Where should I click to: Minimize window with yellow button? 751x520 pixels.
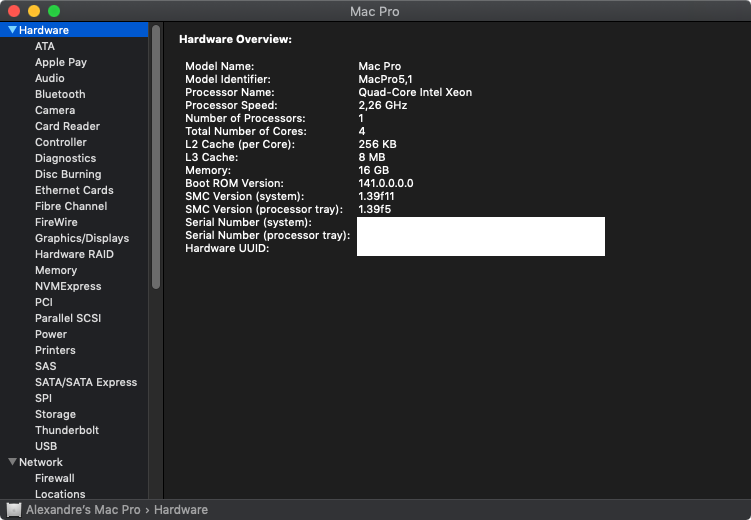tap(34, 11)
